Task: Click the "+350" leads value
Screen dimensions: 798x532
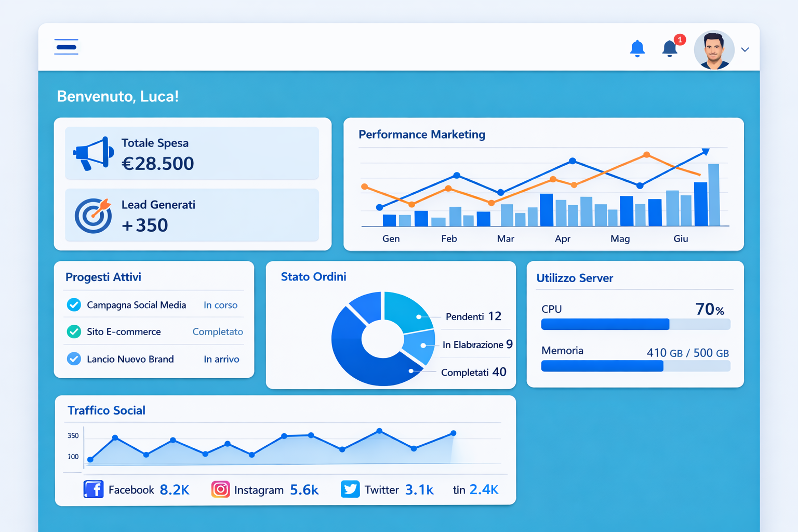Action: [x=145, y=225]
